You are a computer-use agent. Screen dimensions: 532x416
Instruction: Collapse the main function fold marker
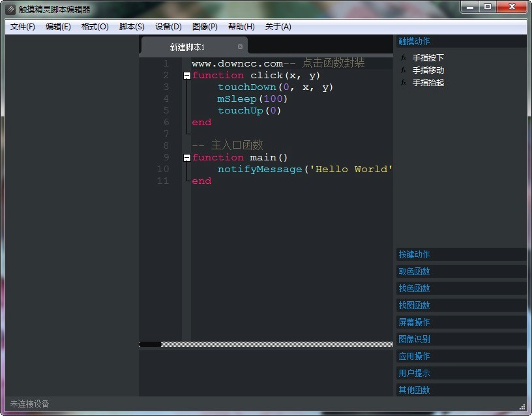coord(187,158)
